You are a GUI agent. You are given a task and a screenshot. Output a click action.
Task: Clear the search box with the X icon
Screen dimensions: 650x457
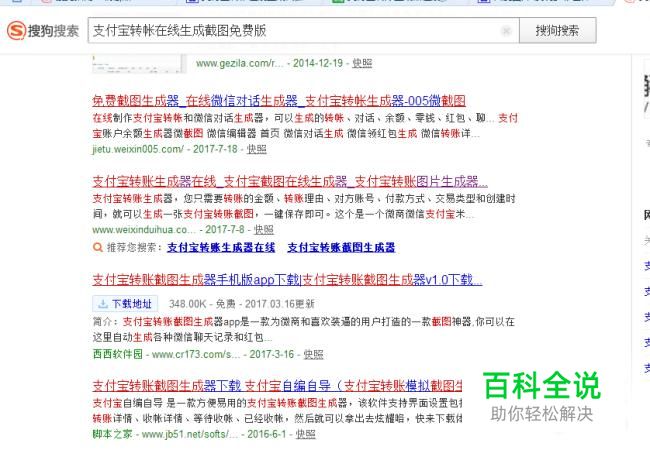point(506,31)
